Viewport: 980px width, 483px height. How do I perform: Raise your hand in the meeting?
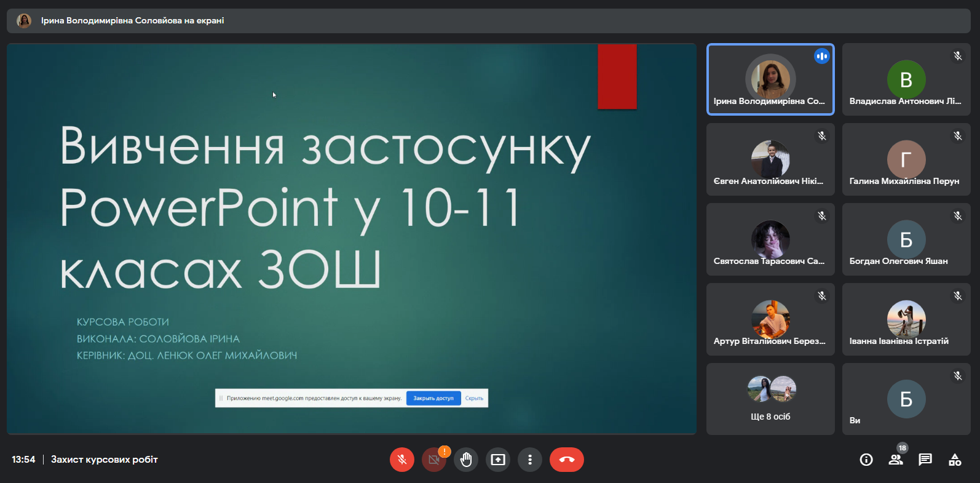(466, 460)
